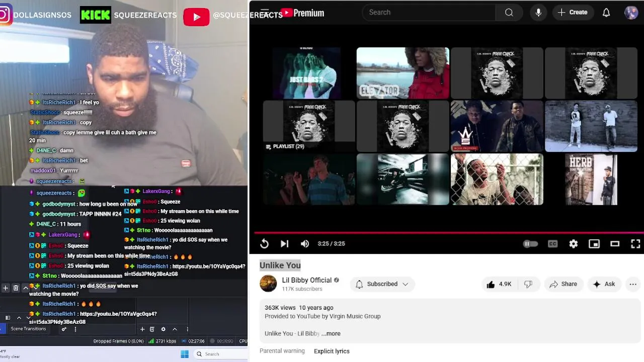Open the Free Crack PLAYLIST (29) thumbnail
This screenshot has width=644, height=362.
click(x=309, y=126)
